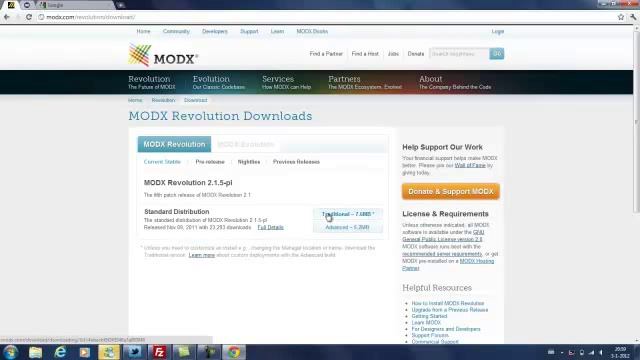
Task: Open Windows Media Player in the taskbar
Action: click(x=84, y=352)
